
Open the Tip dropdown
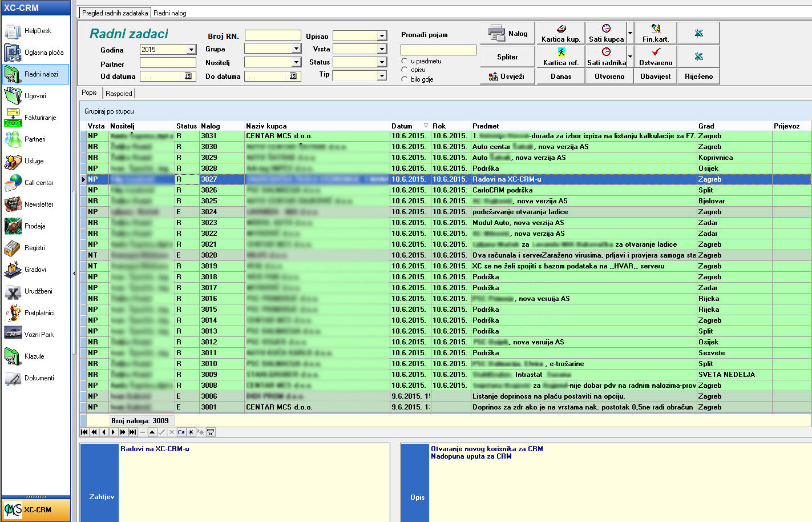point(382,75)
